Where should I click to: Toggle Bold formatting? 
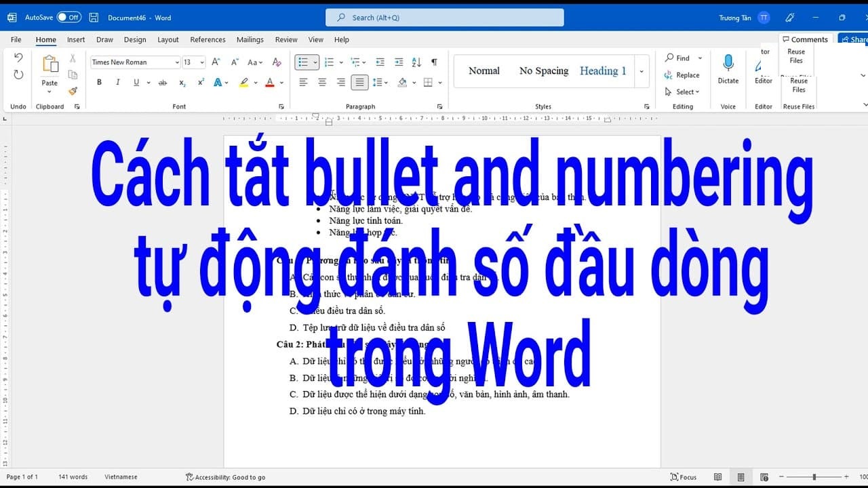99,83
